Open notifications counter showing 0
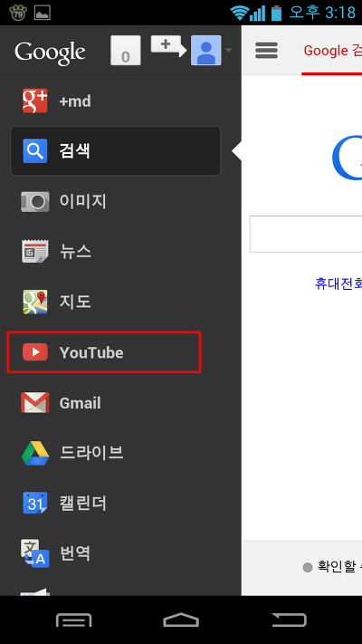The height and width of the screenshot is (644, 362). click(126, 51)
